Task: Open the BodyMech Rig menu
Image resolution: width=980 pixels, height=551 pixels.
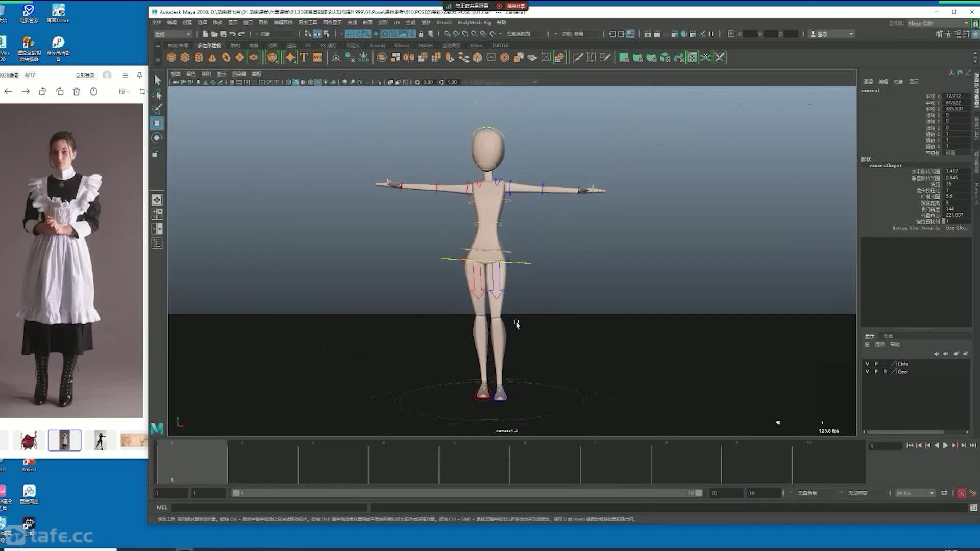Action: pyautogui.click(x=474, y=22)
